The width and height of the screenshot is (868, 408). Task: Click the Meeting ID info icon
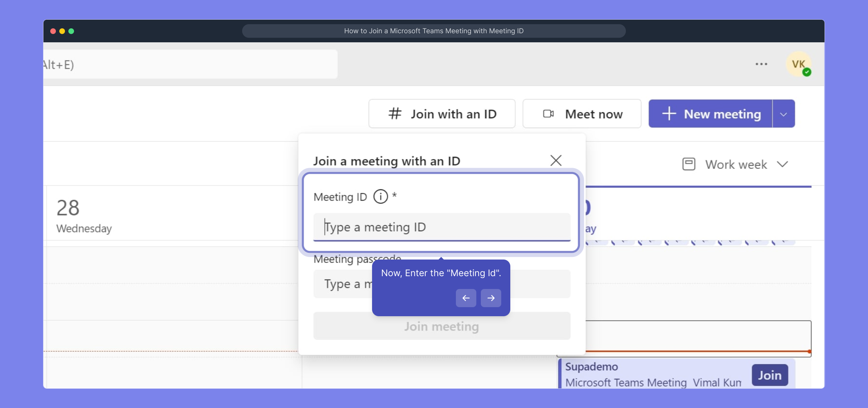coord(380,196)
